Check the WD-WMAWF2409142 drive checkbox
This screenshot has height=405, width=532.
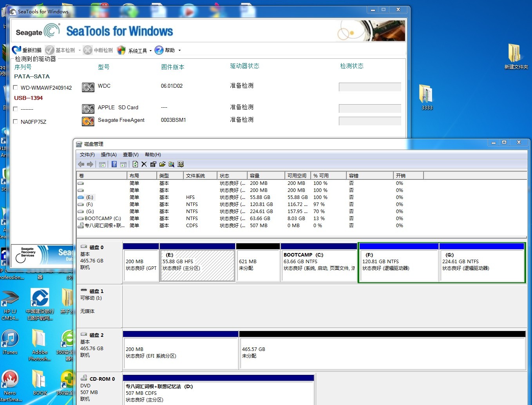[16, 87]
